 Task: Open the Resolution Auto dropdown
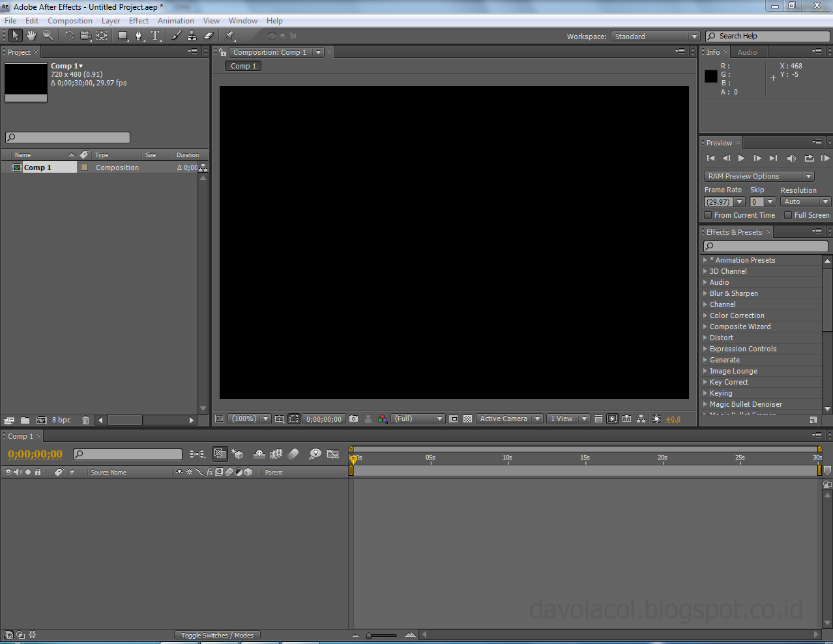(x=806, y=202)
